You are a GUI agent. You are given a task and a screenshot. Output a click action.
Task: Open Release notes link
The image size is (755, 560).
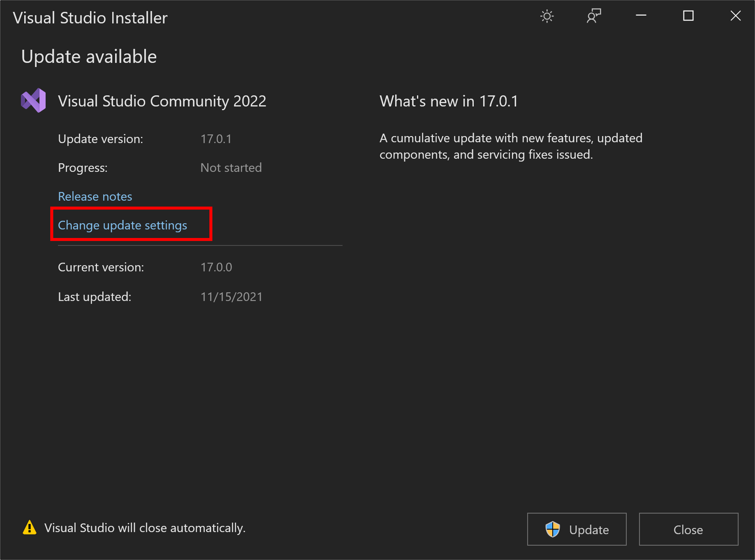tap(95, 196)
